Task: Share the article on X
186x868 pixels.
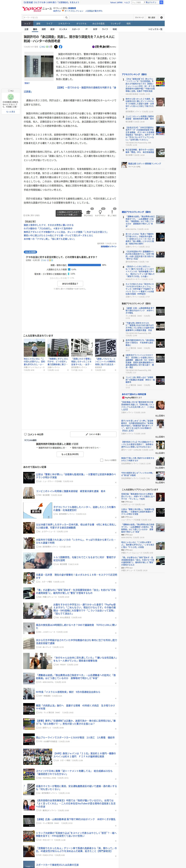Action: 56,47
